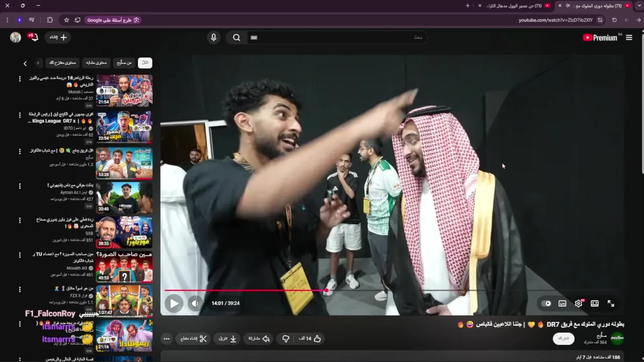Enter full screen mode
Viewport: 644px width, 362px height.
(x=611, y=303)
